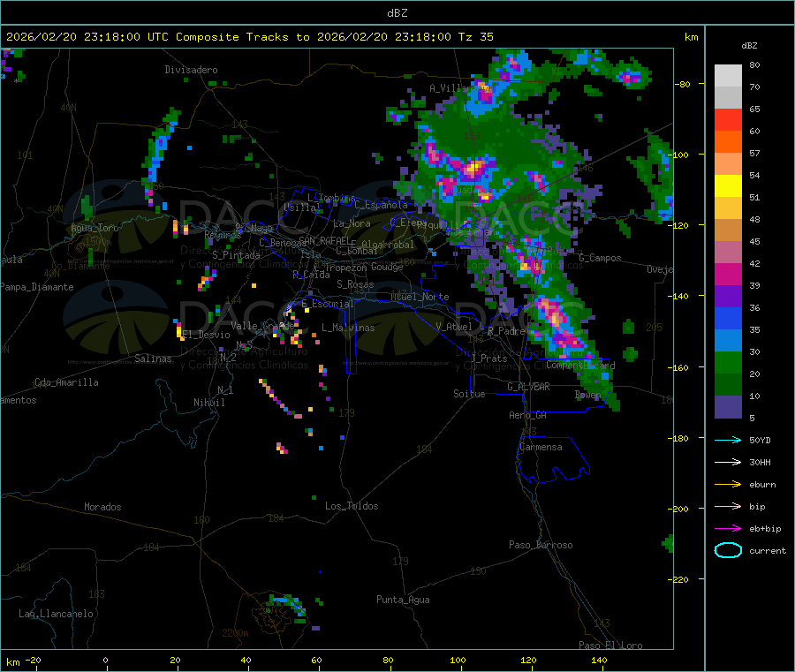The height and width of the screenshot is (672, 795).
Task: Click the pink bip arrow icon
Action: pos(728,506)
